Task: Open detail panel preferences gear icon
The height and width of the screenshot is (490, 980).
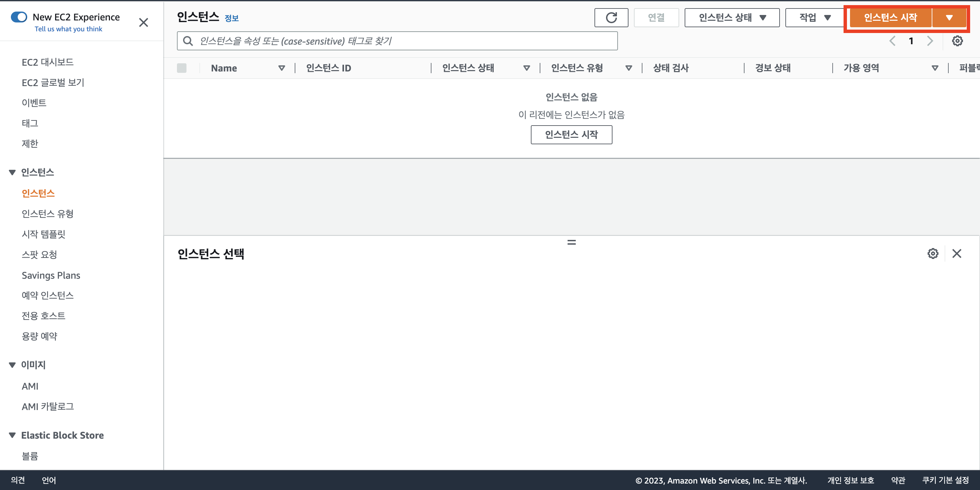Action: [933, 254]
